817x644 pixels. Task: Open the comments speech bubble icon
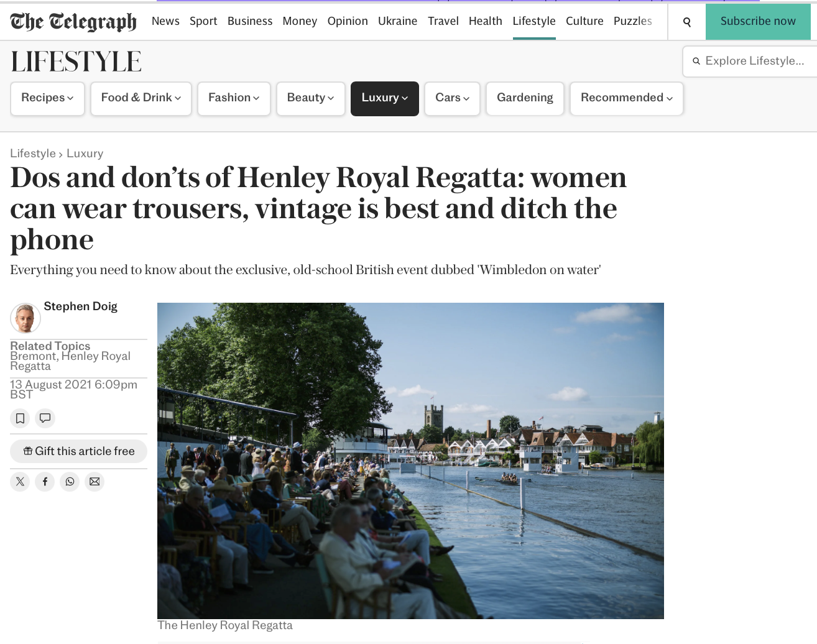click(45, 418)
